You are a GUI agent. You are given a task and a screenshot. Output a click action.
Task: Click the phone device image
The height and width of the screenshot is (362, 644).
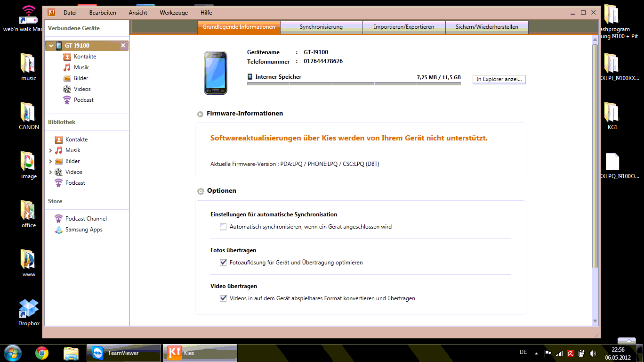(215, 73)
